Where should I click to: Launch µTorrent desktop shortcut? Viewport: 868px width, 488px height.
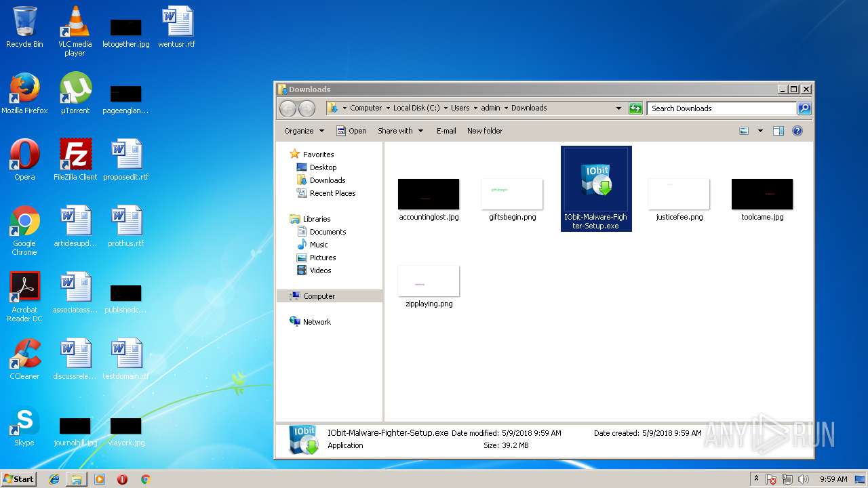[x=75, y=94]
